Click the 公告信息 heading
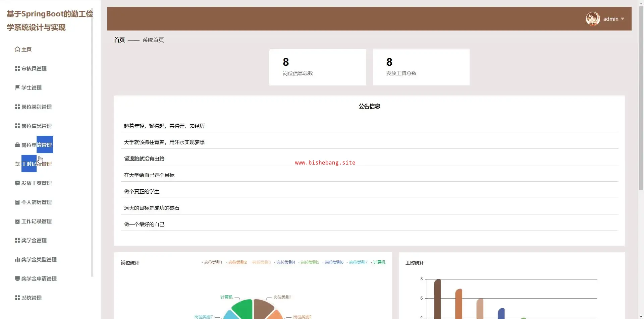The height and width of the screenshot is (319, 644). click(369, 106)
